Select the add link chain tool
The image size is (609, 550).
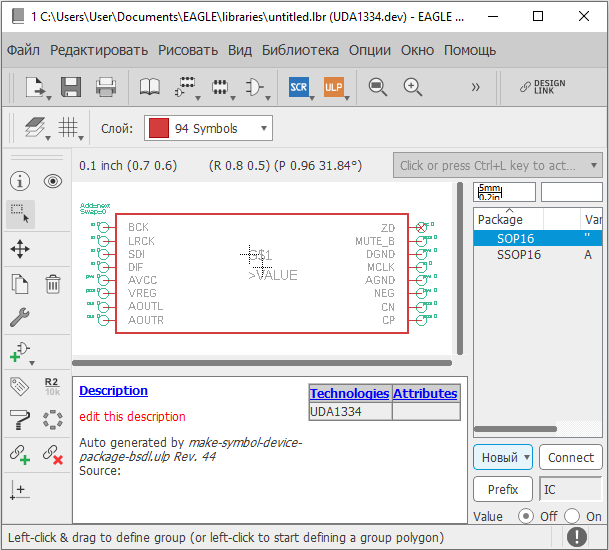[x=20, y=454]
